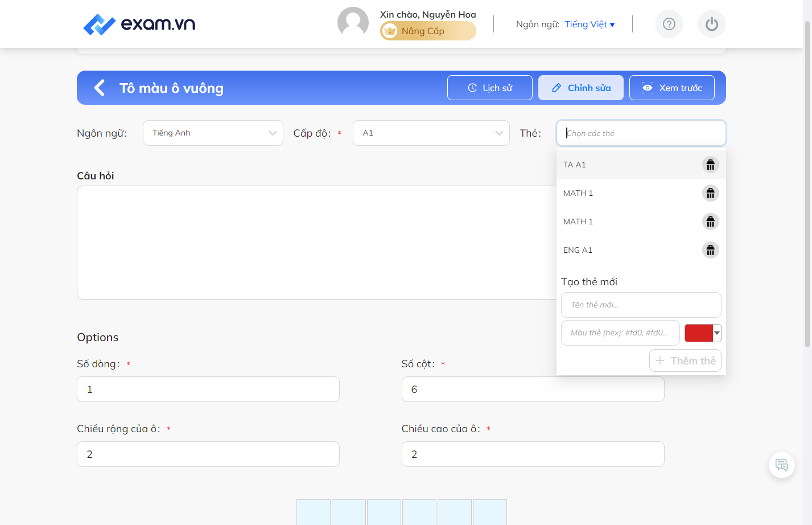Click the power logout icon
This screenshot has width=812, height=525.
coord(712,24)
